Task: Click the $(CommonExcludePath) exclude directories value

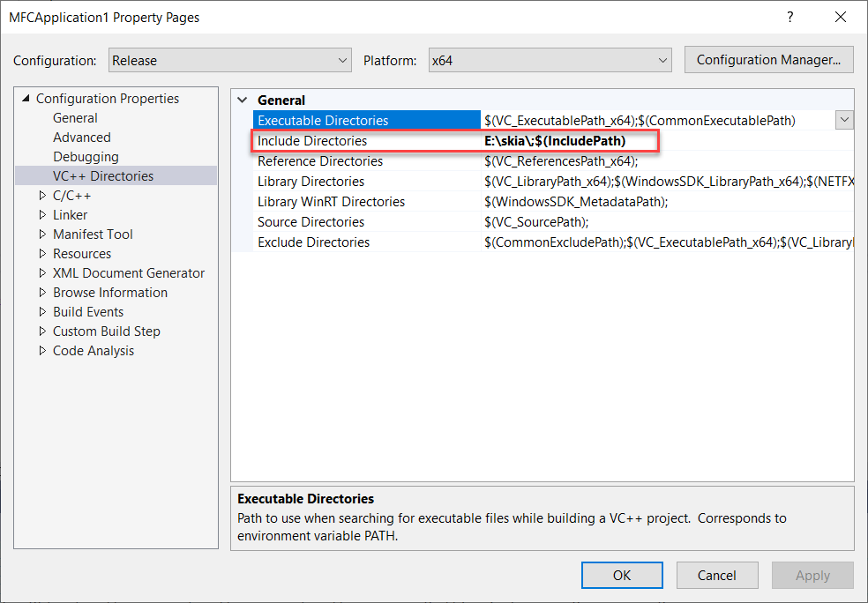Action: (x=668, y=242)
